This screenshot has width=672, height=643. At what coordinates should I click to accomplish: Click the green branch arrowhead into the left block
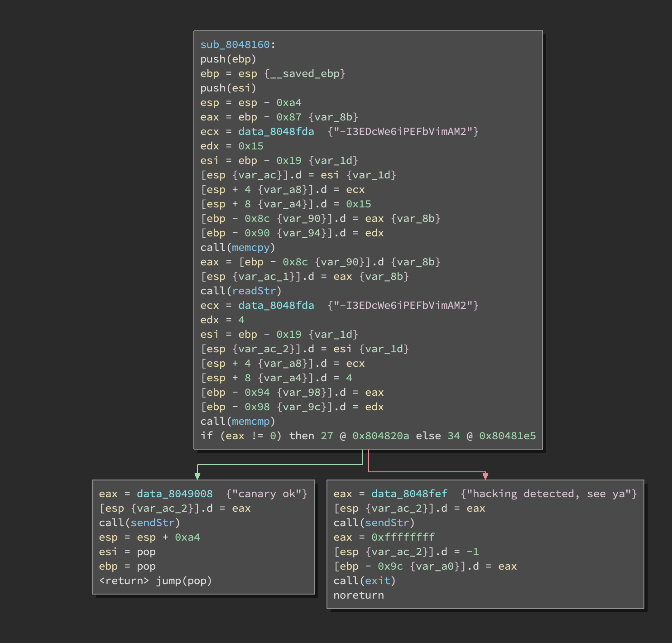pos(197,476)
